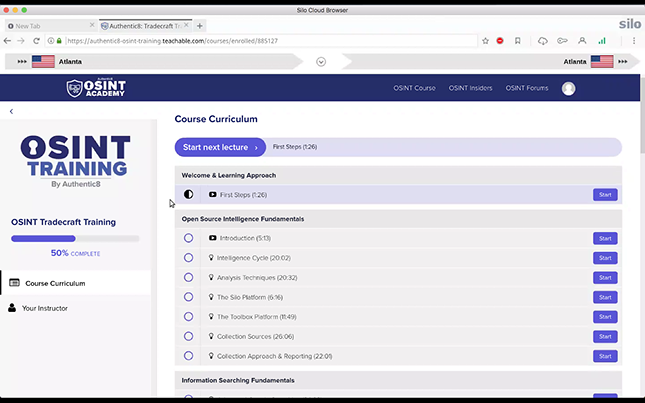Toggle the Introduction completion circle

[188, 238]
